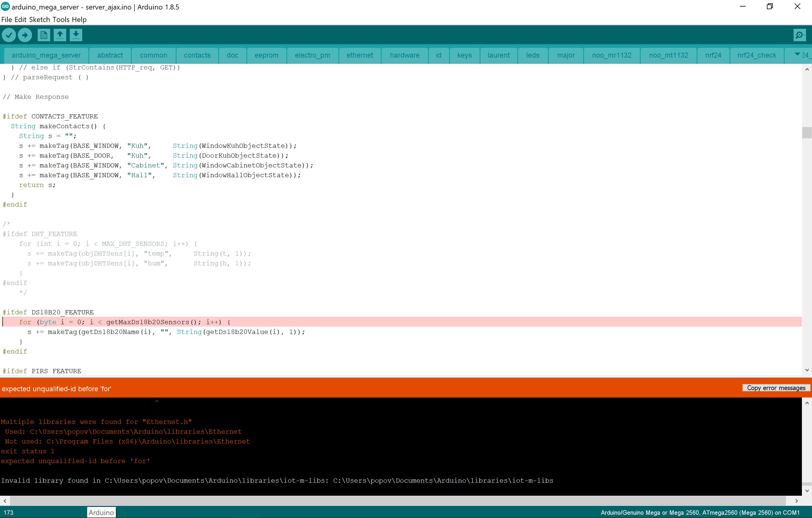The height and width of the screenshot is (518, 812).
Task: Switch to the ethernet tab
Action: 359,55
